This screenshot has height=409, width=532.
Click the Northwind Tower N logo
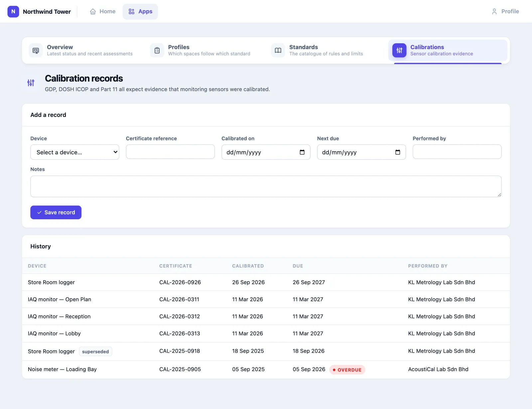(x=13, y=11)
